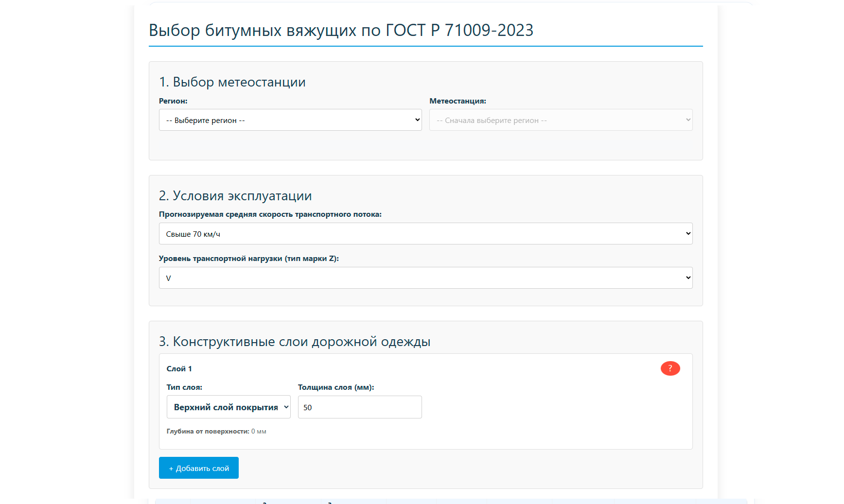Click the Толщина слоя (мм) label
Screen dimensions: 844x504
pos(336,387)
